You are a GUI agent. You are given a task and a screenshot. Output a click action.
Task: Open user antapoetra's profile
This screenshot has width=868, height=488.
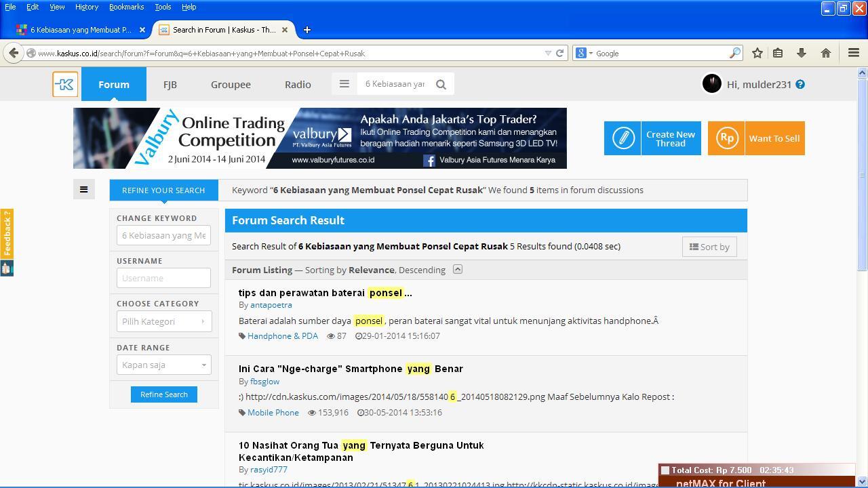pos(271,305)
